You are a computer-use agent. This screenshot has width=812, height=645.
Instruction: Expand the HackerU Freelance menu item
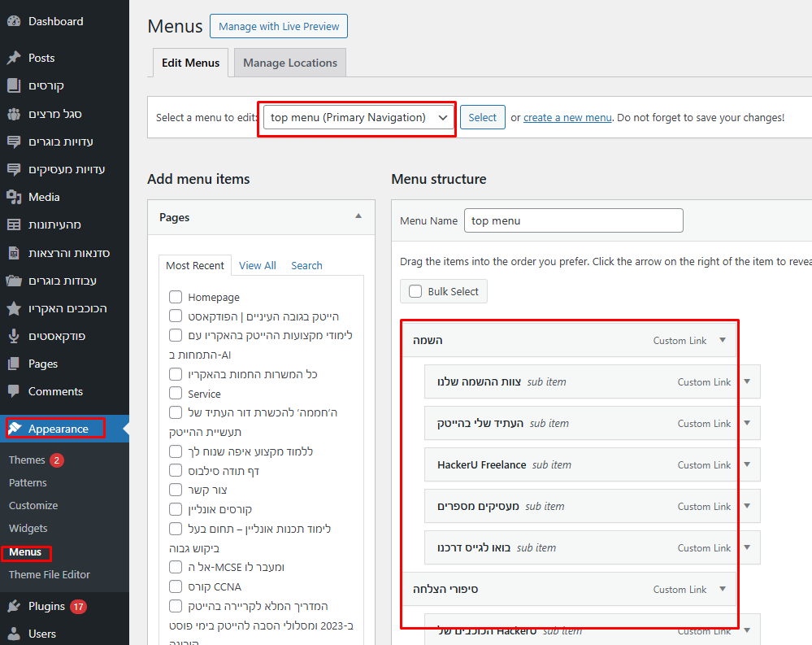747,464
